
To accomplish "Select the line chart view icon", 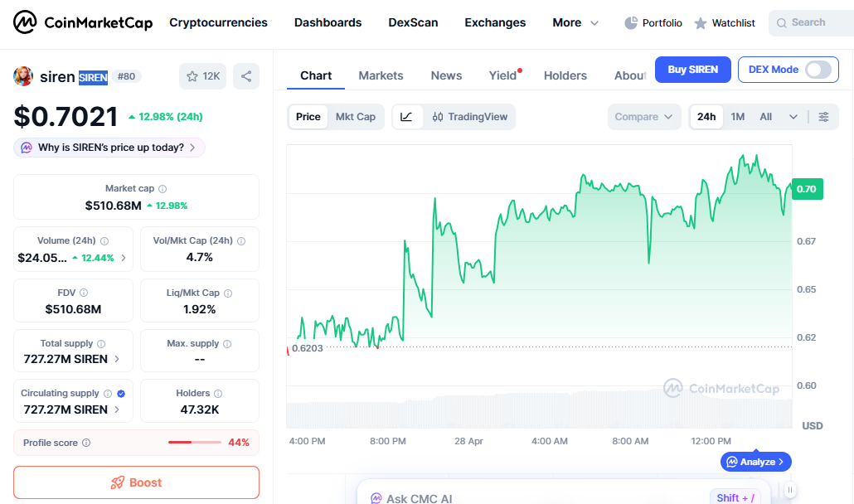I will [x=405, y=117].
